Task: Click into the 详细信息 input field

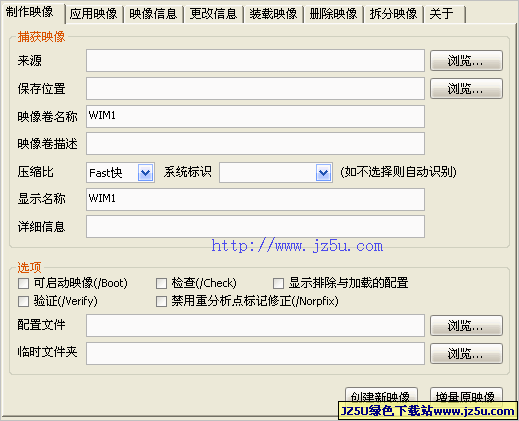Action: coord(255,227)
